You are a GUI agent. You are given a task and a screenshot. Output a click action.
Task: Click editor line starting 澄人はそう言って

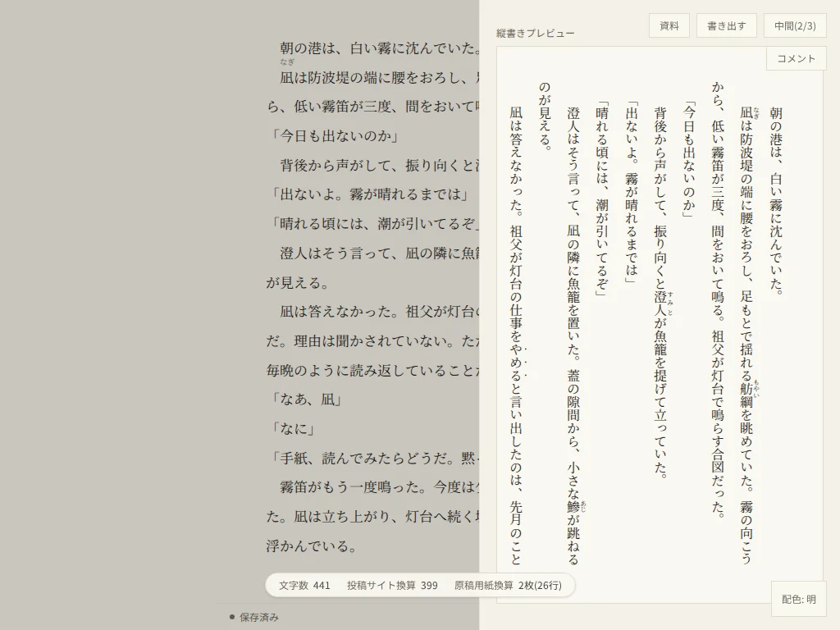pyautogui.click(x=379, y=253)
